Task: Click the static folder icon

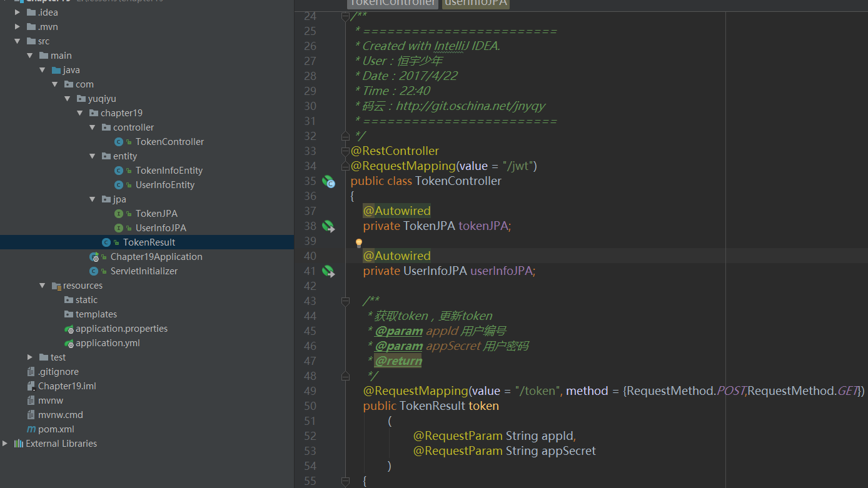Action: tap(69, 300)
